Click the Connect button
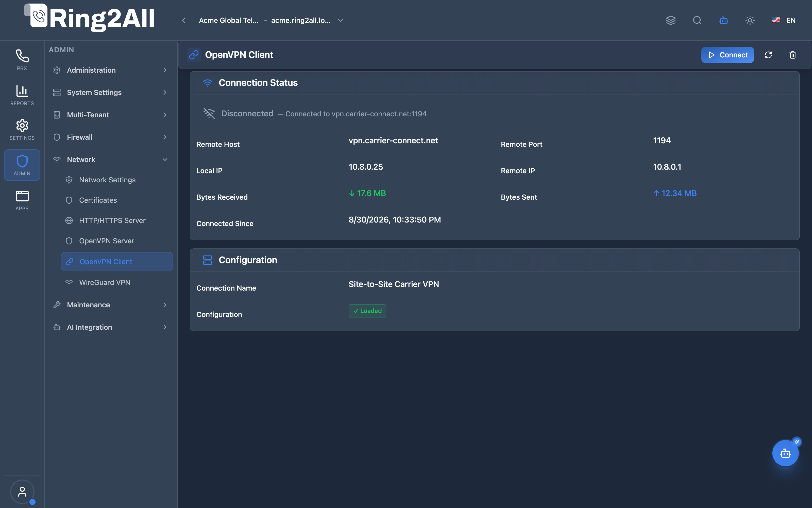Viewport: 812px width, 508px height. pyautogui.click(x=728, y=55)
